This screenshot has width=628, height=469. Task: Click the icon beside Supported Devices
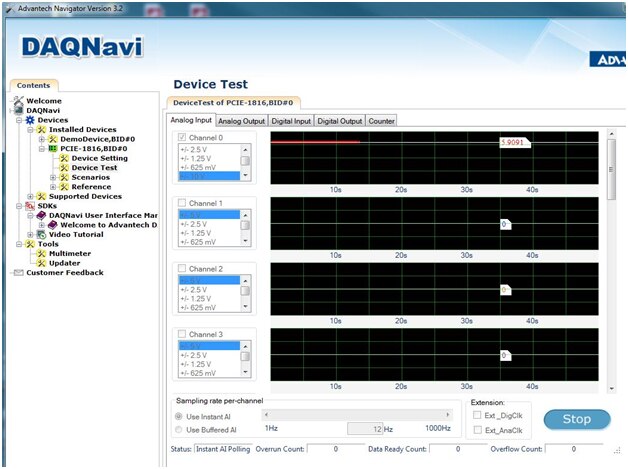click(x=41, y=196)
